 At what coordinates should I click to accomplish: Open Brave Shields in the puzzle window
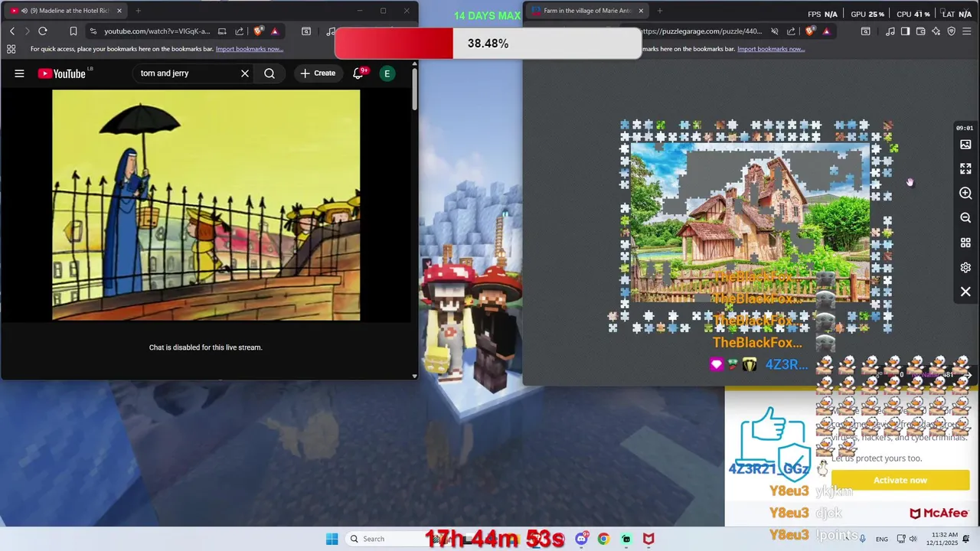pos(811,31)
